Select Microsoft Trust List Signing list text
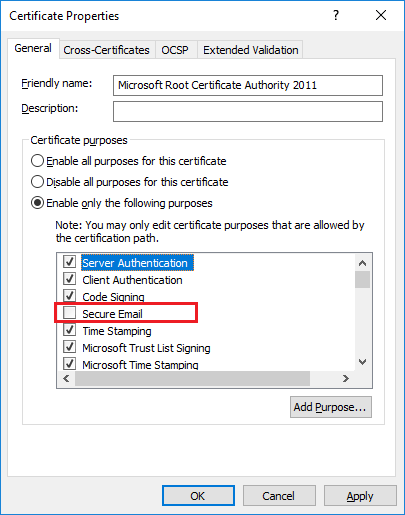The image size is (405, 515). tap(146, 348)
